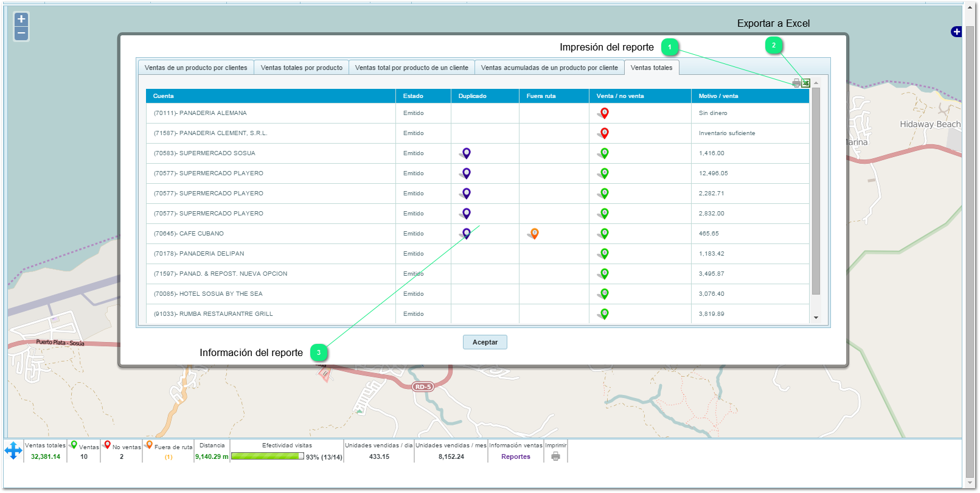This screenshot has width=980, height=493.
Task: Click the green sale marker for SUPERMERCADO SOSUA
Action: pyautogui.click(x=603, y=153)
